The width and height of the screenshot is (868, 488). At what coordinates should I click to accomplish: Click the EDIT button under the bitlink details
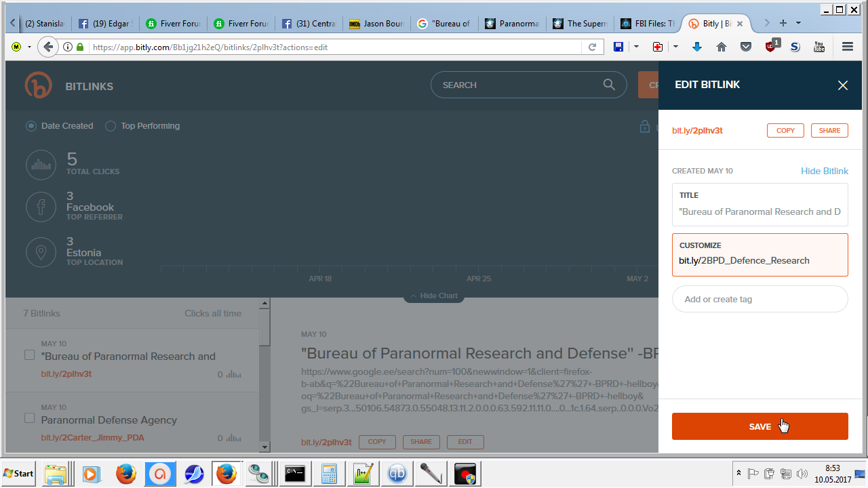(465, 442)
